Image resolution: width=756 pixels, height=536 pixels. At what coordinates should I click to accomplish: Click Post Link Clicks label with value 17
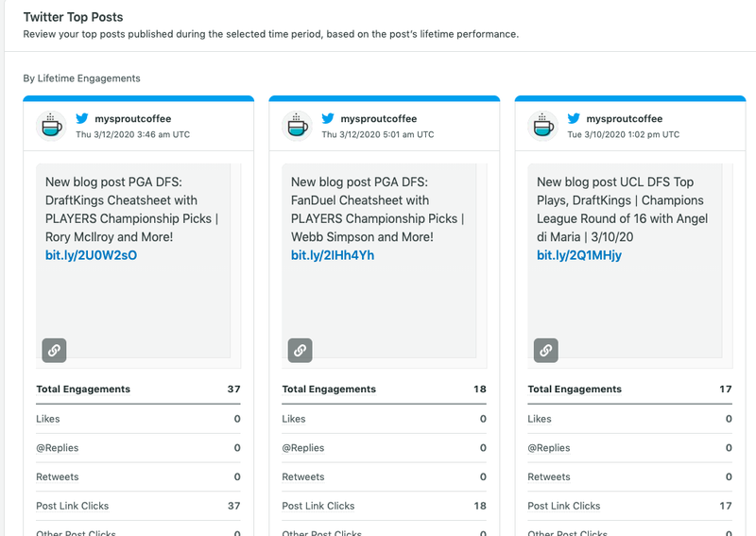click(x=564, y=506)
